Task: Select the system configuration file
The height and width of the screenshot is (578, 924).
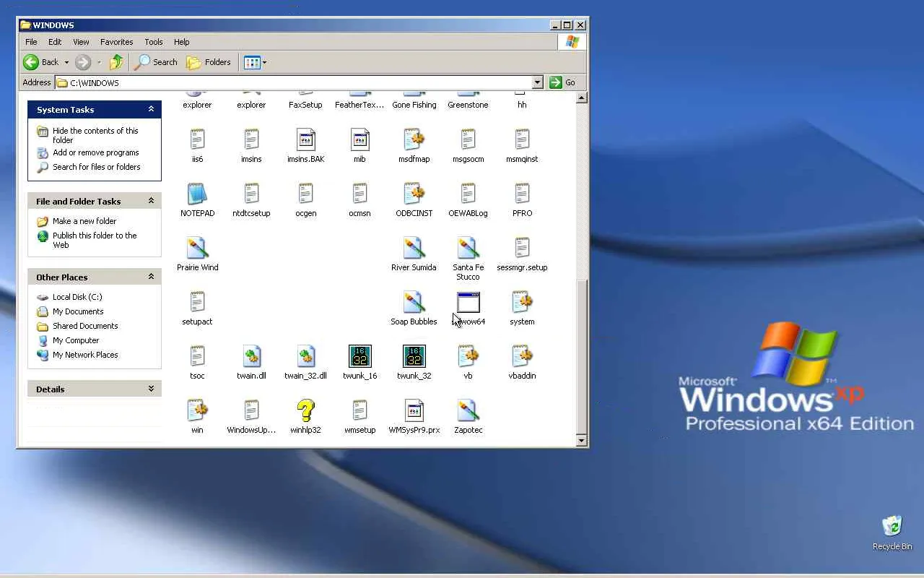Action: pos(522,302)
